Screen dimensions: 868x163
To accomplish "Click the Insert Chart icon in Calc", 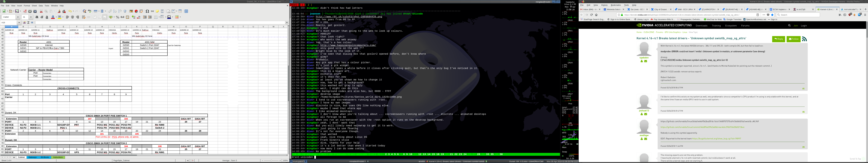I will [136, 11].
